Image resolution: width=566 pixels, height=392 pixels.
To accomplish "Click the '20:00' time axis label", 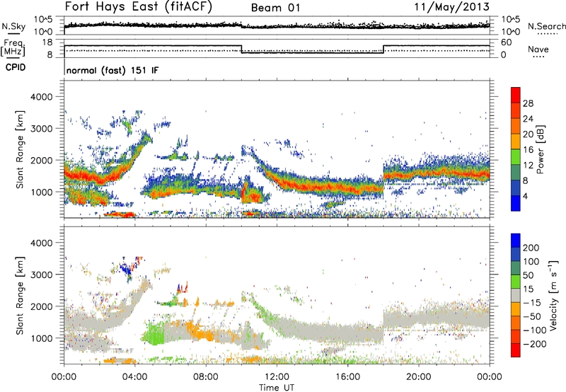I will (419, 377).
